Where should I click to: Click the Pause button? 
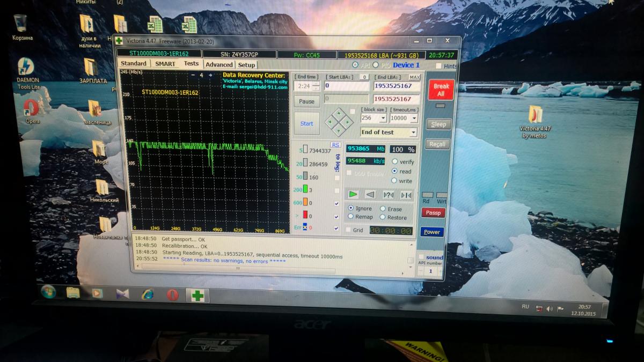(x=306, y=101)
